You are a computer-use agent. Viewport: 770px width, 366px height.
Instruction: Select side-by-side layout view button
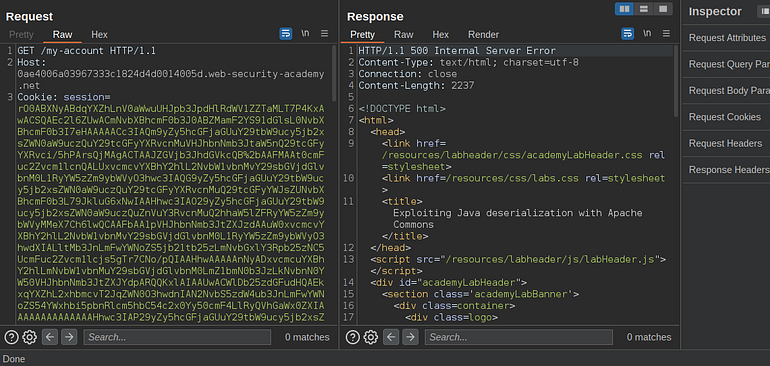click(x=624, y=9)
